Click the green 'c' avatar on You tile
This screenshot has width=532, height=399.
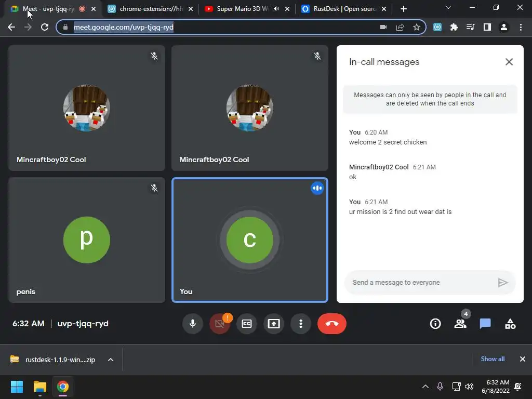pyautogui.click(x=250, y=240)
